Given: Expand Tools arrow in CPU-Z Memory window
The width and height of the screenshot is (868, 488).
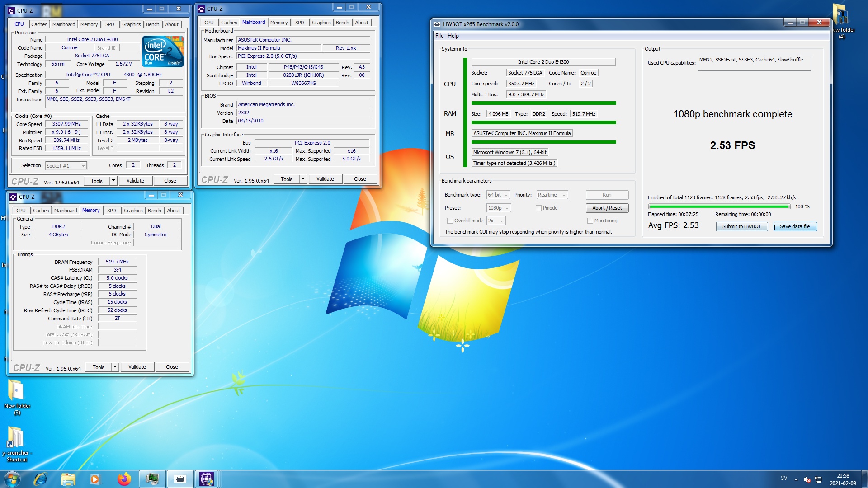Looking at the screenshot, I should (x=115, y=367).
